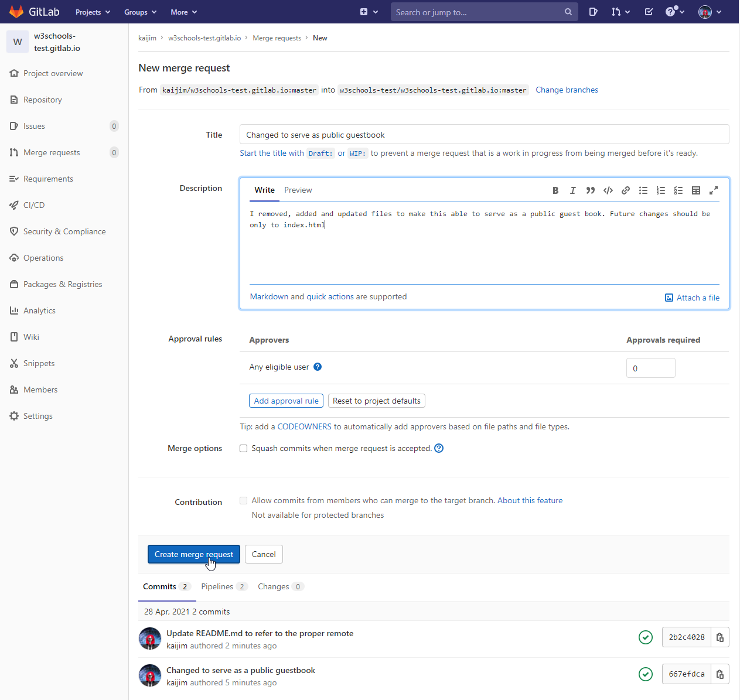740x700 pixels.
Task: Open the Projects dropdown menu
Action: click(x=93, y=12)
